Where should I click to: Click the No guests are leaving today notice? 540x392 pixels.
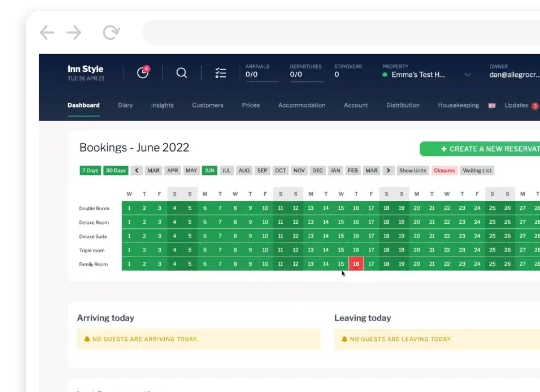[437, 339]
